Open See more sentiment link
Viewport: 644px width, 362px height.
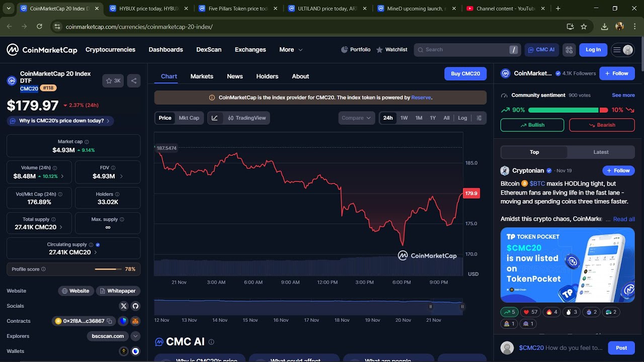[x=623, y=95]
